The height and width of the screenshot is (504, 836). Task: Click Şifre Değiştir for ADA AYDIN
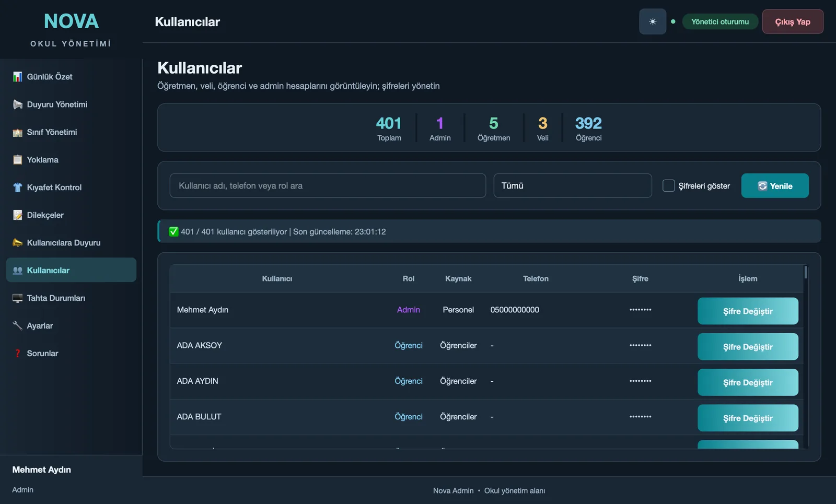coord(748,382)
